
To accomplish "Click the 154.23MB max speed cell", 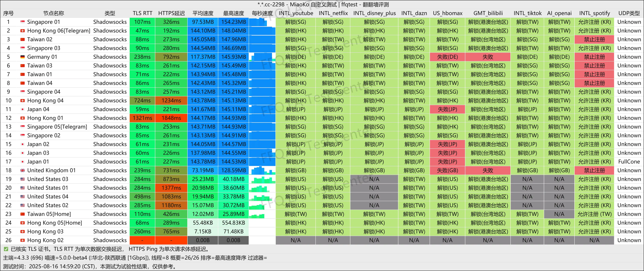I will pyautogui.click(x=233, y=22).
